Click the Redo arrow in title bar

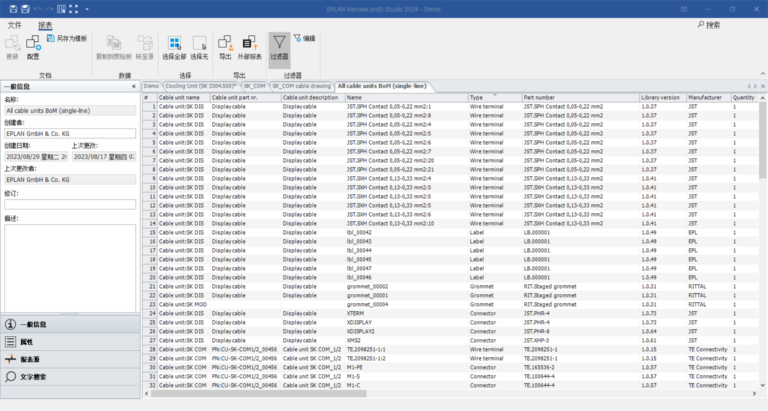(x=49, y=9)
